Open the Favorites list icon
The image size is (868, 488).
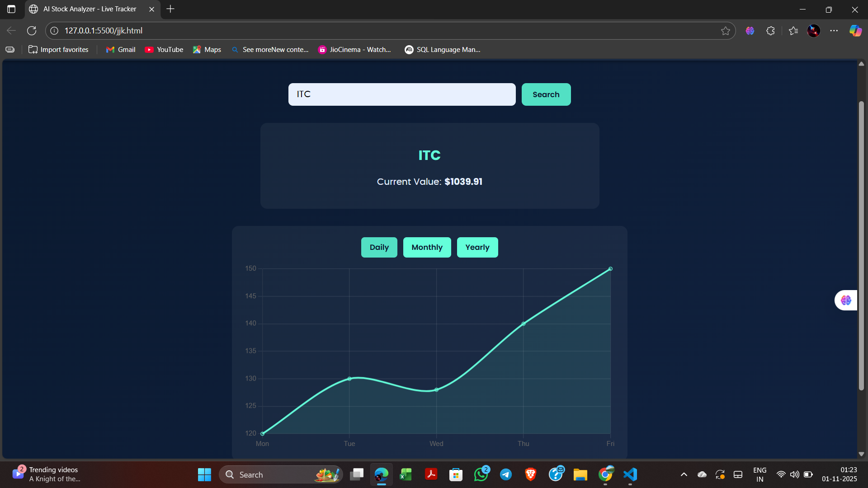tap(793, 31)
